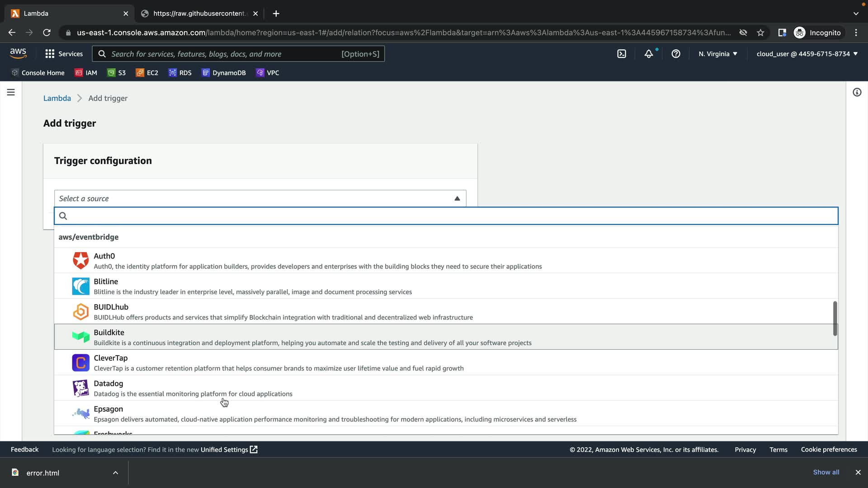
Task: Go to Lambda breadcrumb link
Action: 57,98
